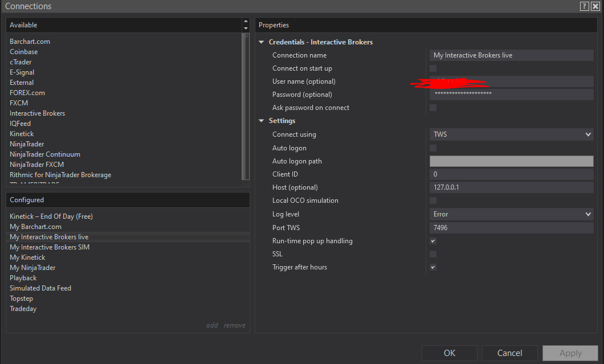Viewport: 604px width, 364px height.
Task: Select My Interactive Brokers live connection
Action: point(49,237)
